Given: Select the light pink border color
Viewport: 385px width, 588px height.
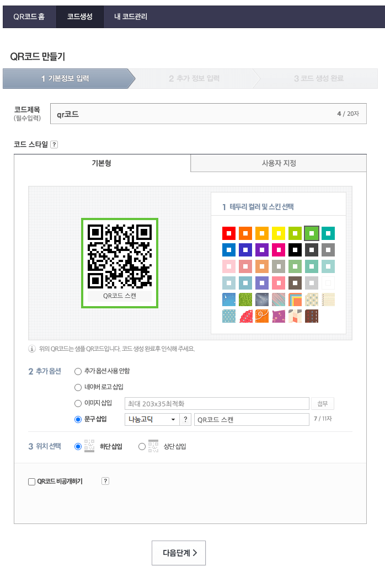Looking at the screenshot, I should pos(229,266).
